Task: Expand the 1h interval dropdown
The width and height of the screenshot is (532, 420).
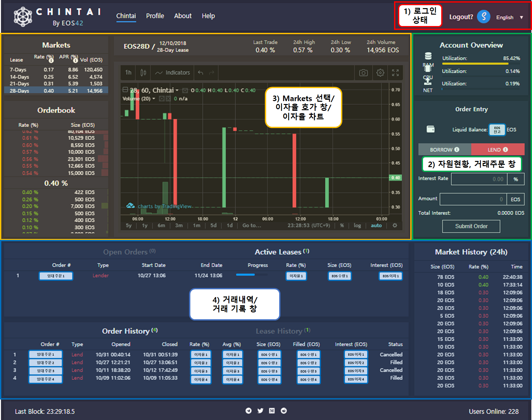Action: click(x=129, y=73)
